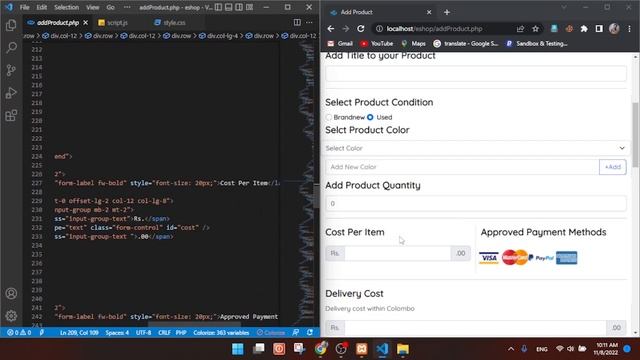Open the YouTube bookmark
The height and width of the screenshot is (360, 640).
pyautogui.click(x=376, y=44)
